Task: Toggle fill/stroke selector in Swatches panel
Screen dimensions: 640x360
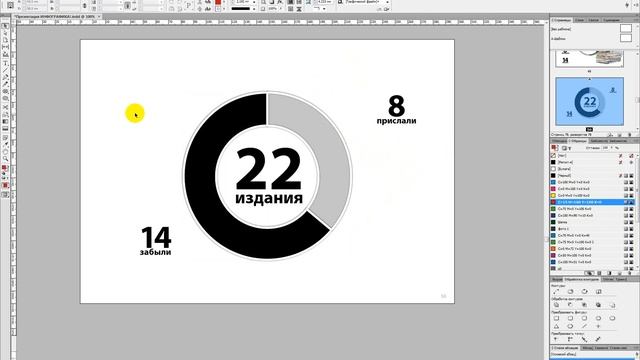Action: [x=554, y=148]
